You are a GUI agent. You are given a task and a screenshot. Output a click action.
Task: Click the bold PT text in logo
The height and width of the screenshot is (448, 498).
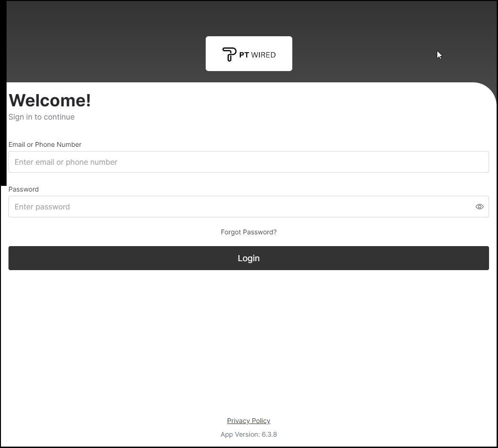click(244, 55)
